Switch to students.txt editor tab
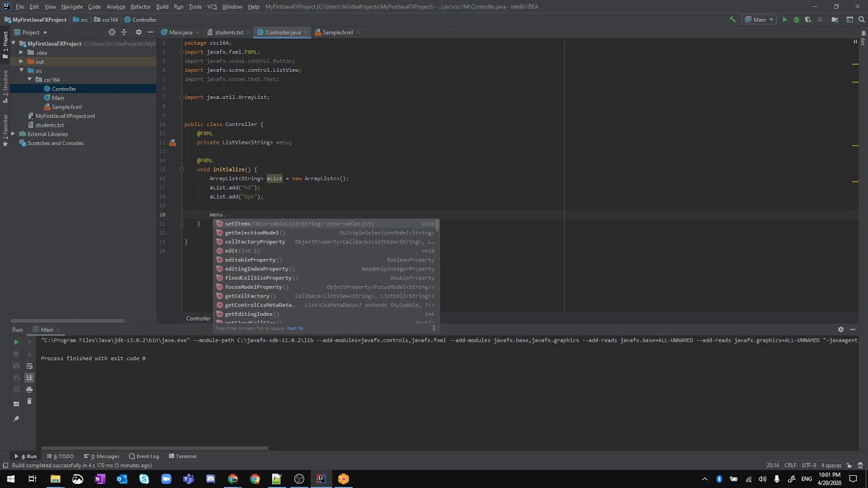Screen dimensions: 868x488 [229, 32]
